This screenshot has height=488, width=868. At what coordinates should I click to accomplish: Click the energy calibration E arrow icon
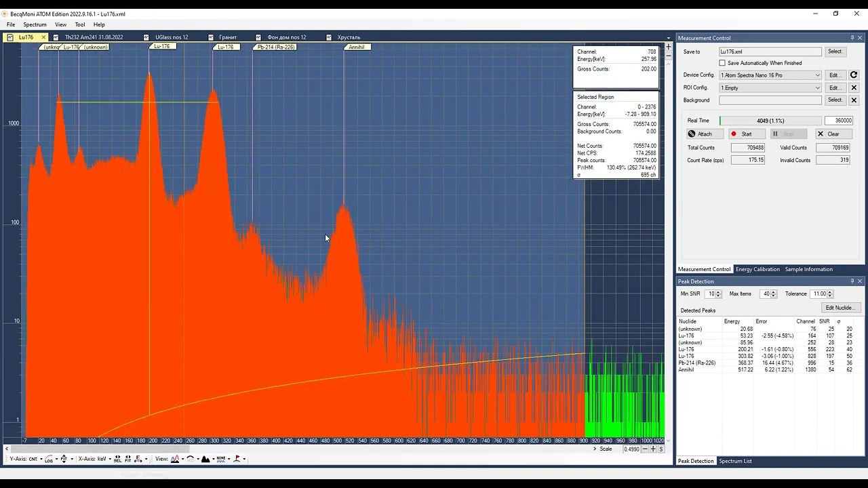138,459
